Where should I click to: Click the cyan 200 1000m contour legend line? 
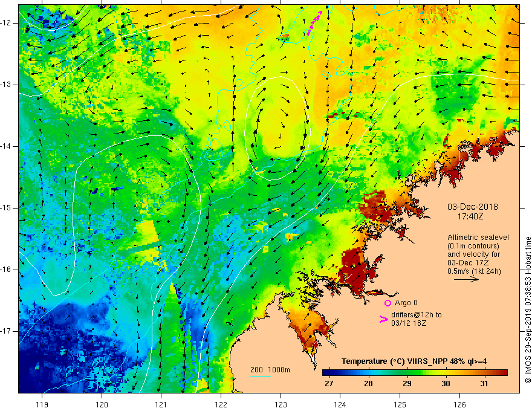pyautogui.click(x=260, y=376)
